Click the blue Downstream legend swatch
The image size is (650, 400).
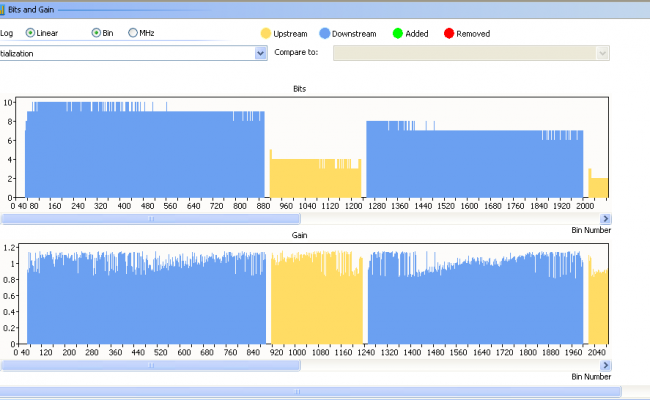(325, 34)
